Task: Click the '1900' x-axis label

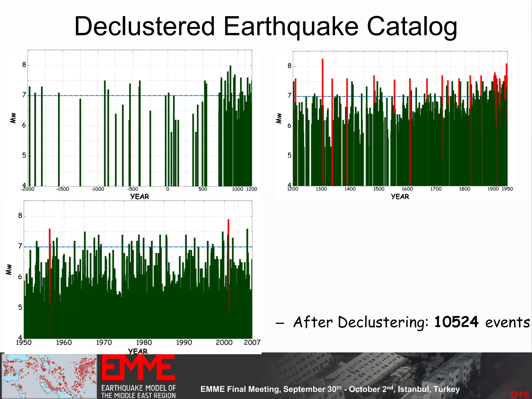Action: (x=493, y=189)
